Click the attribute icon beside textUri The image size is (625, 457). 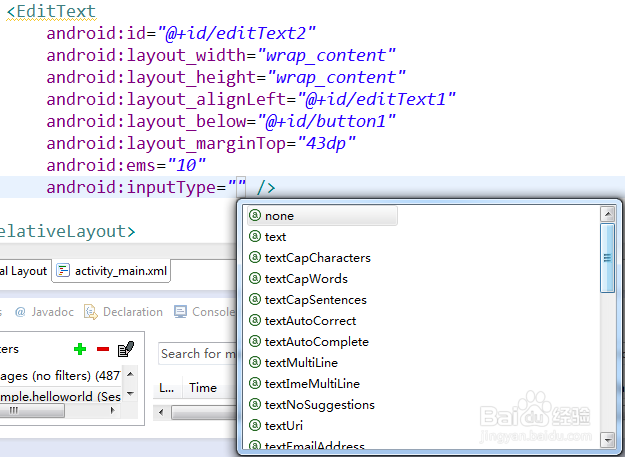[x=255, y=425]
